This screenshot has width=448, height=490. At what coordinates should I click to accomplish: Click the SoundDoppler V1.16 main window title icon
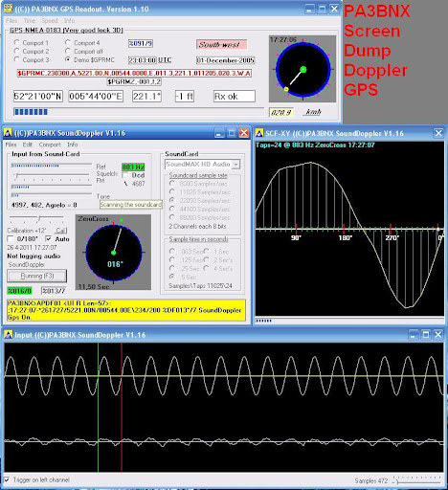click(x=8, y=133)
